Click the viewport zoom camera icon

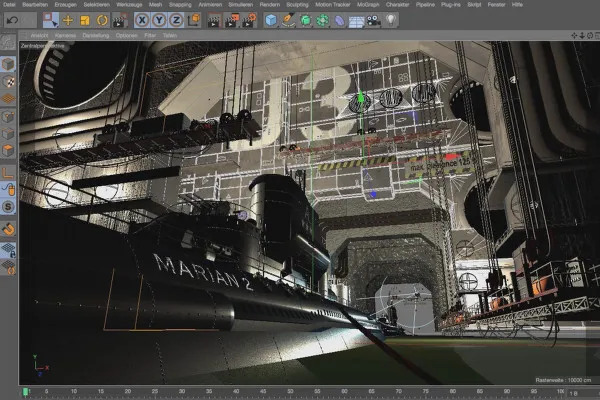[x=582, y=36]
